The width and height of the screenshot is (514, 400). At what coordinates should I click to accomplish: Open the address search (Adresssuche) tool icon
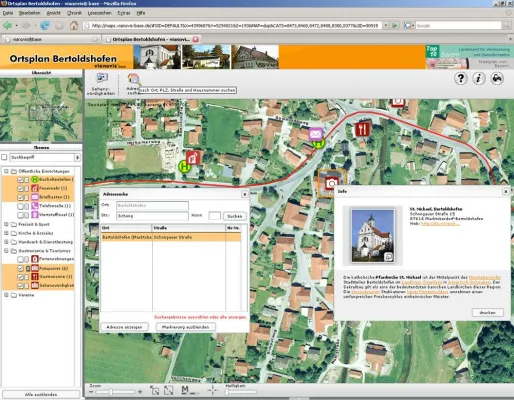click(133, 80)
